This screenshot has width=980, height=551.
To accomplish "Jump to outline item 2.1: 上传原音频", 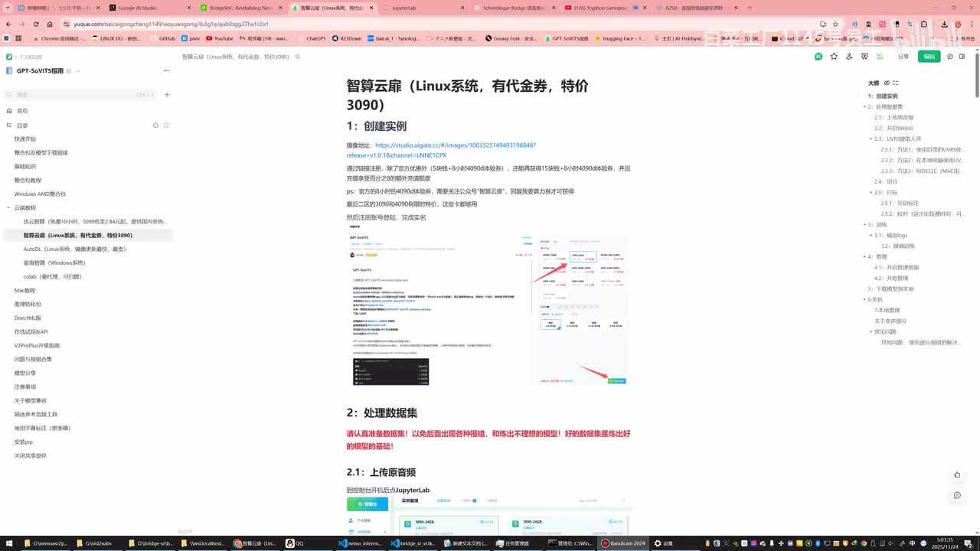I will (x=893, y=118).
